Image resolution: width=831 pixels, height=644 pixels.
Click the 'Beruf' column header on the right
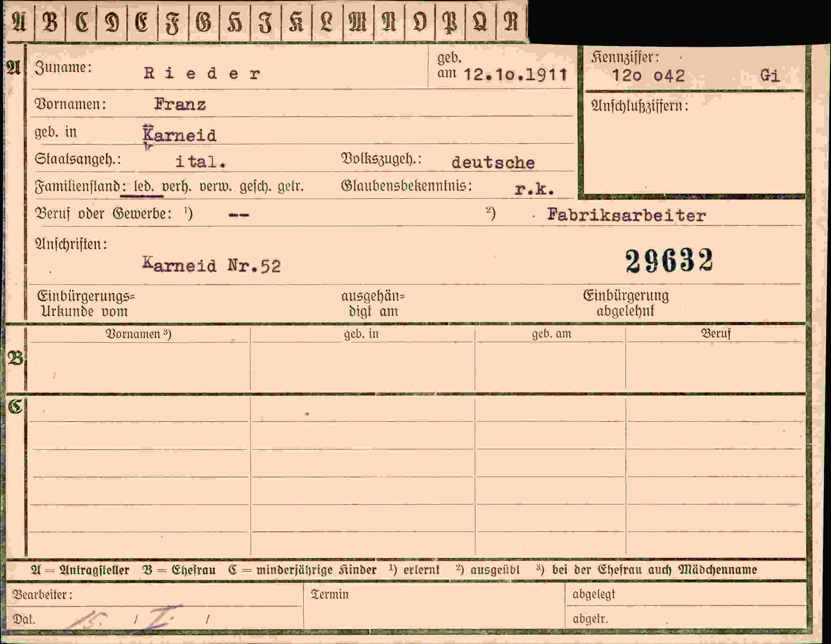pyautogui.click(x=716, y=334)
